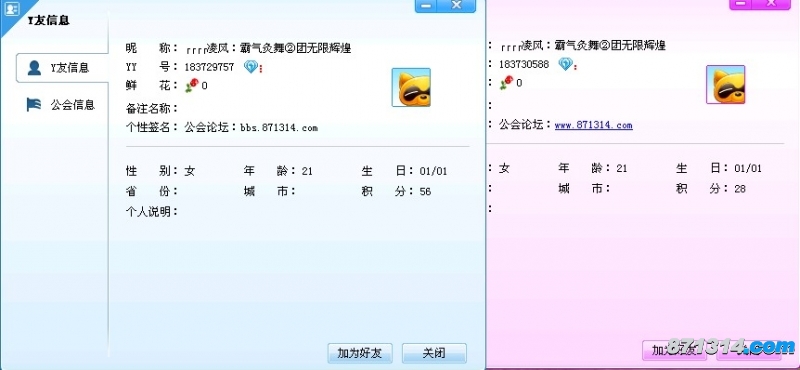
Task: Click the rose flower icon in blue window
Action: click(191, 85)
